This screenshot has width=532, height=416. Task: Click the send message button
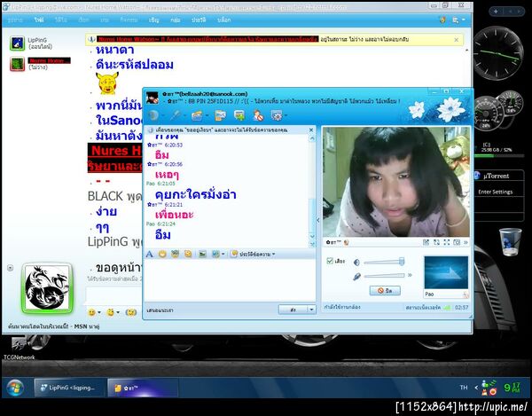293,310
